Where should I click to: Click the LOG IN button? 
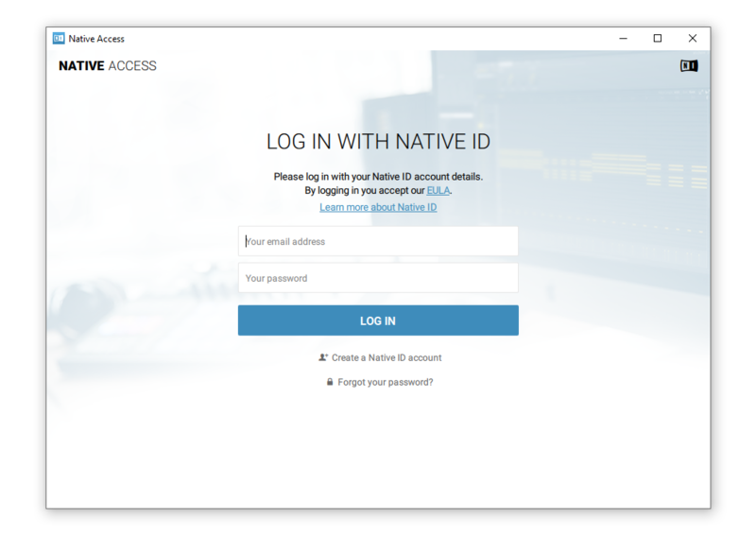point(378,320)
